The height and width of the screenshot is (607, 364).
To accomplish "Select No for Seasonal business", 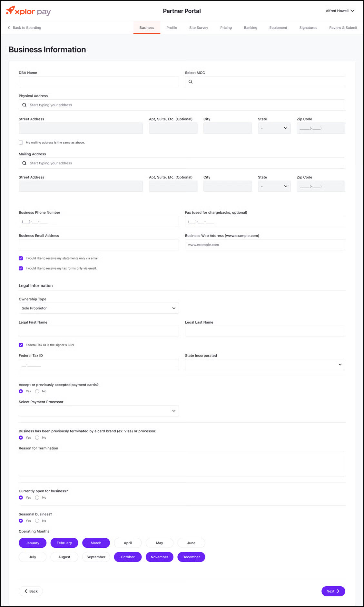I will click(37, 521).
